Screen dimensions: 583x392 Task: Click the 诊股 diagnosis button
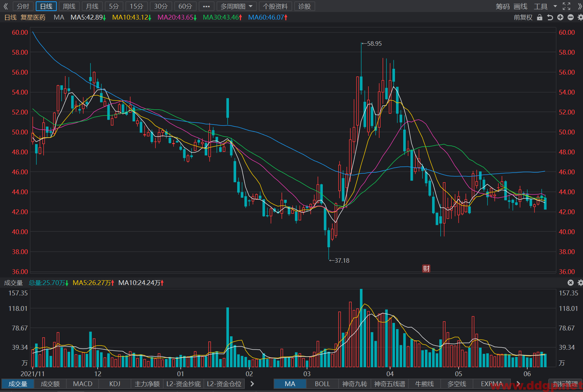click(304, 6)
